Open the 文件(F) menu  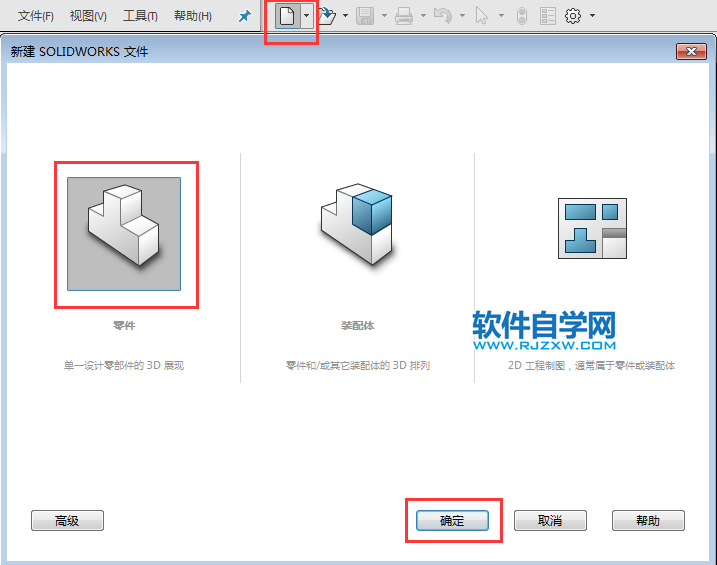(x=36, y=16)
